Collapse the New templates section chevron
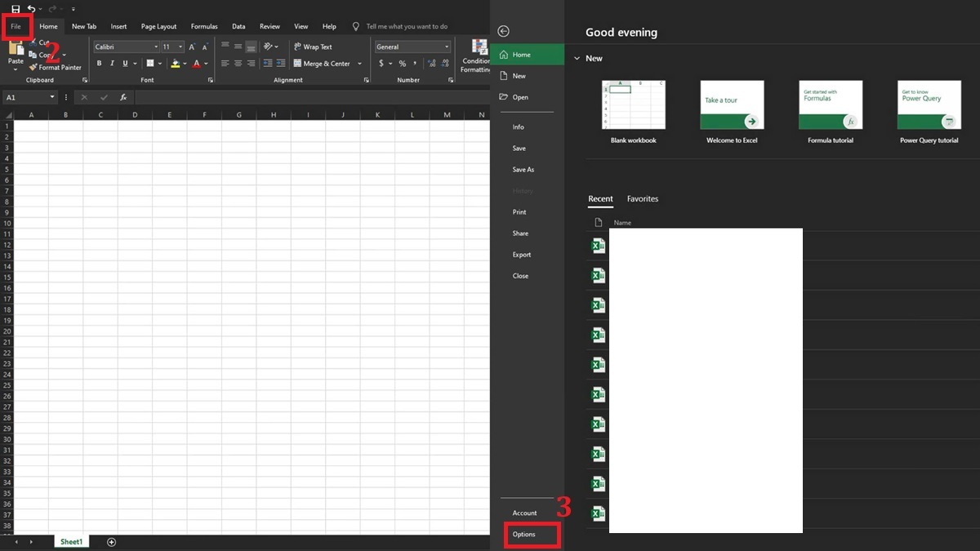 (x=577, y=58)
